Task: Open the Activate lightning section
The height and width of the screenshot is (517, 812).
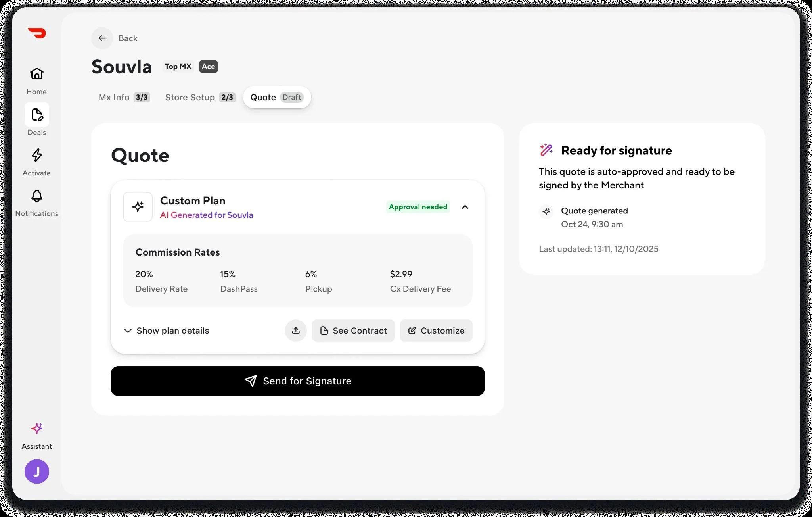Action: pyautogui.click(x=36, y=162)
